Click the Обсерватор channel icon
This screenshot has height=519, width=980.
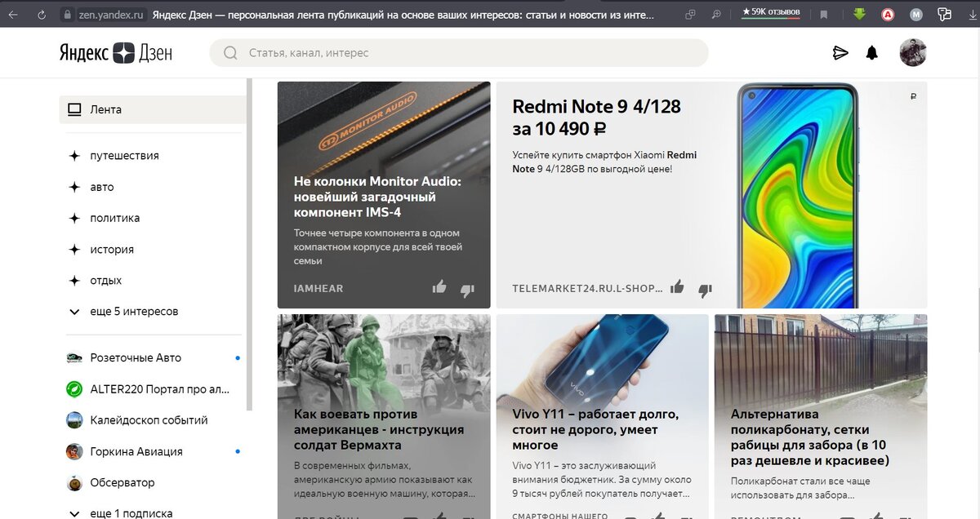coord(74,482)
